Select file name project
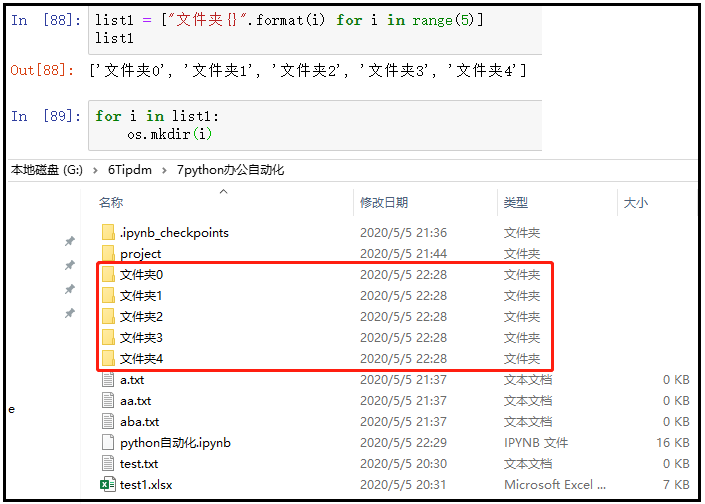This screenshot has height=504, width=705. pyautogui.click(x=140, y=254)
